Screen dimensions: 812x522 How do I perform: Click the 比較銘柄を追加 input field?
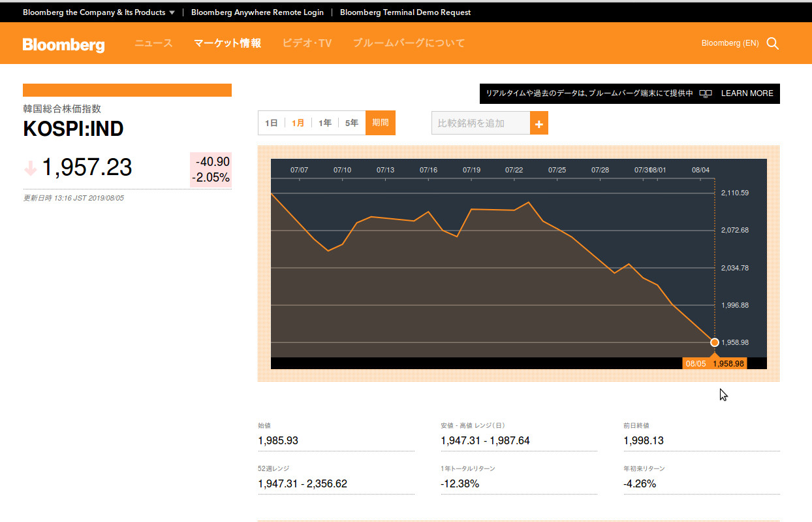[480, 123]
